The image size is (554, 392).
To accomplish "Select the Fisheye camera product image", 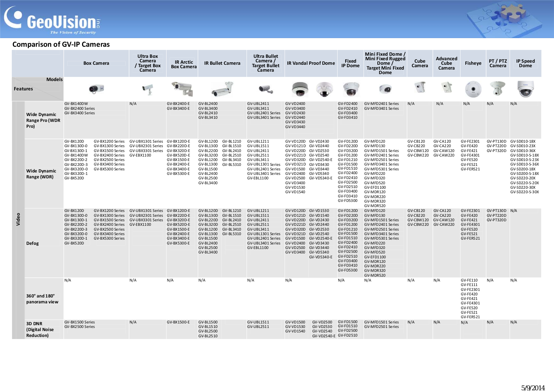I will coord(473,89).
